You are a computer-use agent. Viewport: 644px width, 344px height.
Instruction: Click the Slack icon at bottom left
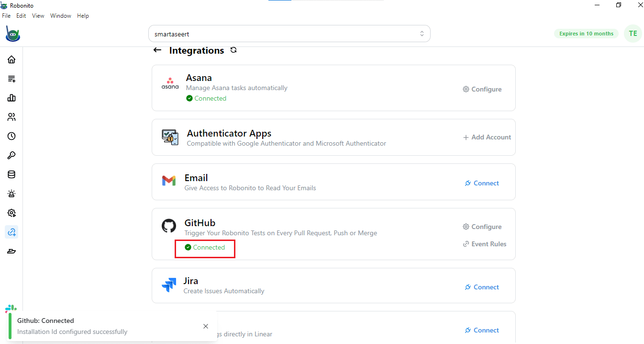[11, 309]
